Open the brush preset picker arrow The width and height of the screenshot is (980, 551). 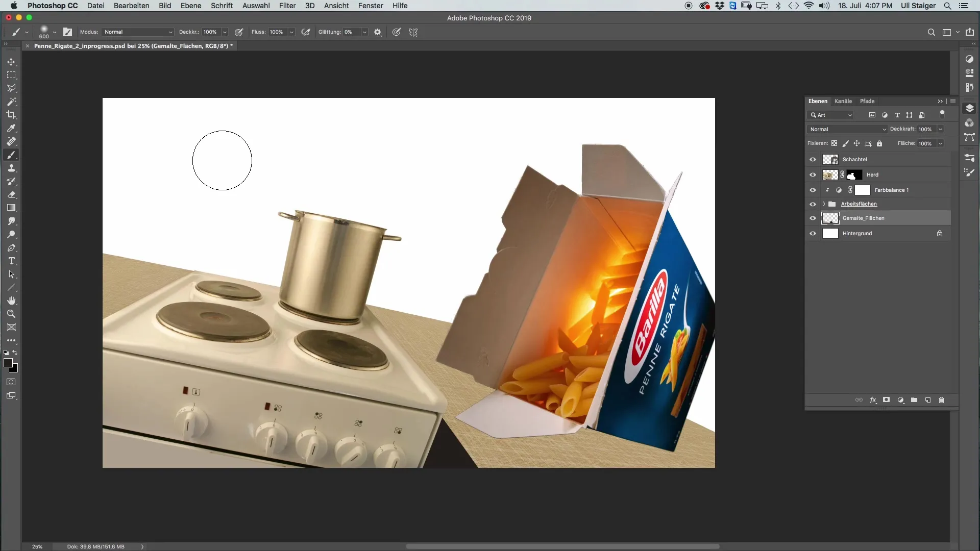tap(55, 32)
